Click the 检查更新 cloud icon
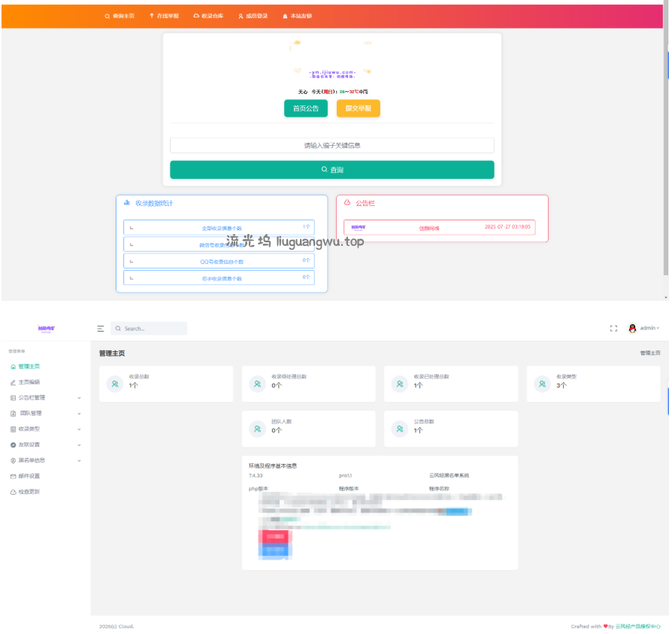The height and width of the screenshot is (634, 672). [x=13, y=492]
